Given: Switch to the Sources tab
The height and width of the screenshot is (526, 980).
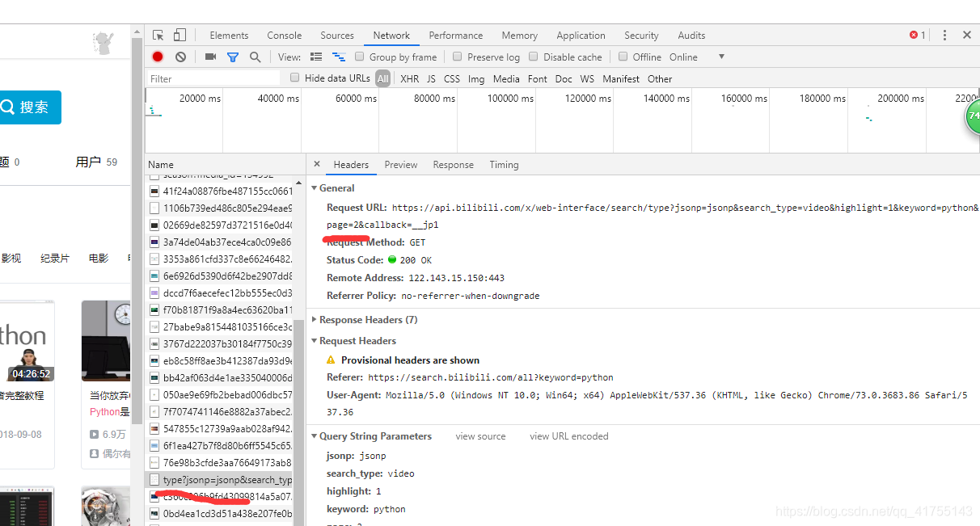Looking at the screenshot, I should (x=337, y=35).
